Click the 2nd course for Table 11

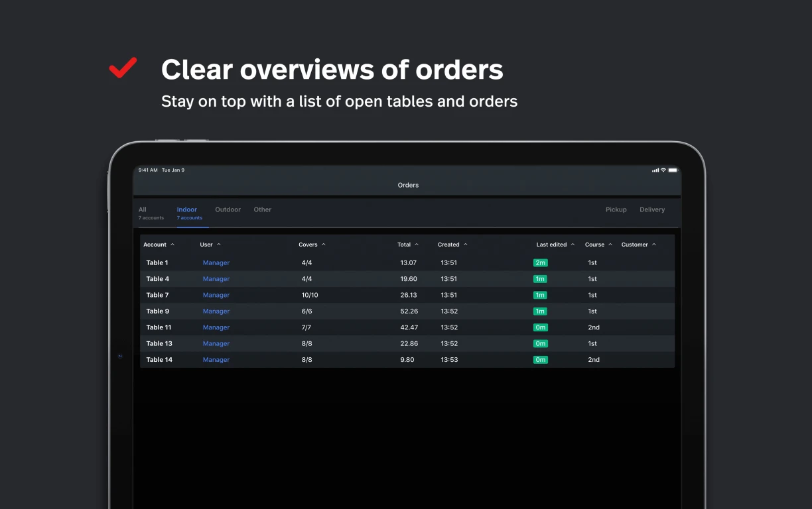click(594, 327)
